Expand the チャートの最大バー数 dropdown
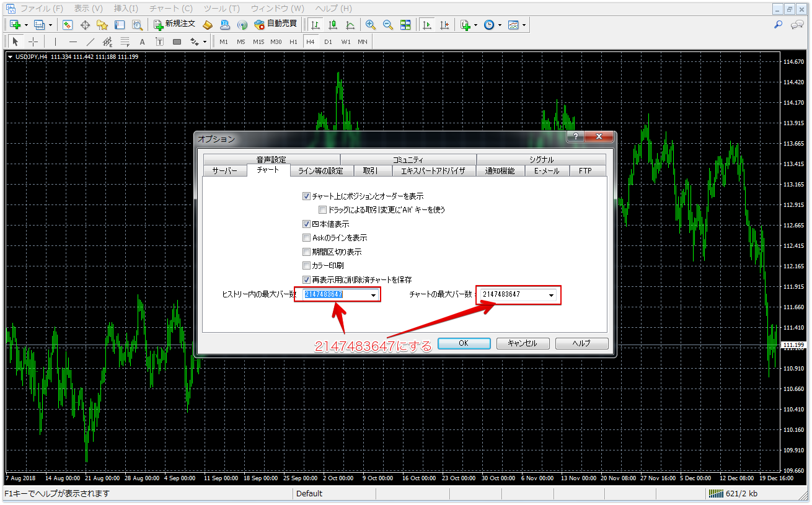The height and width of the screenshot is (505, 812). coord(550,295)
